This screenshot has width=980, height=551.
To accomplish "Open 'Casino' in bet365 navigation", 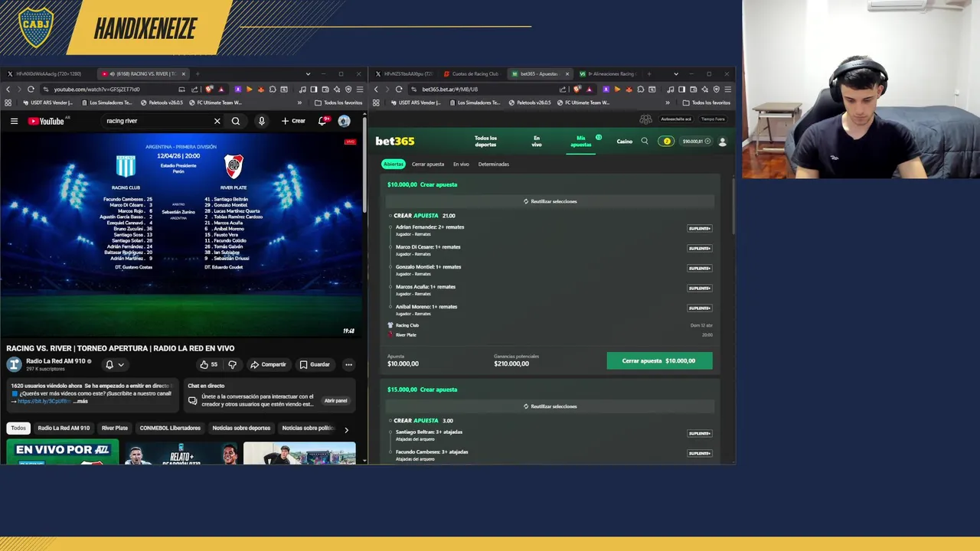I will click(625, 142).
